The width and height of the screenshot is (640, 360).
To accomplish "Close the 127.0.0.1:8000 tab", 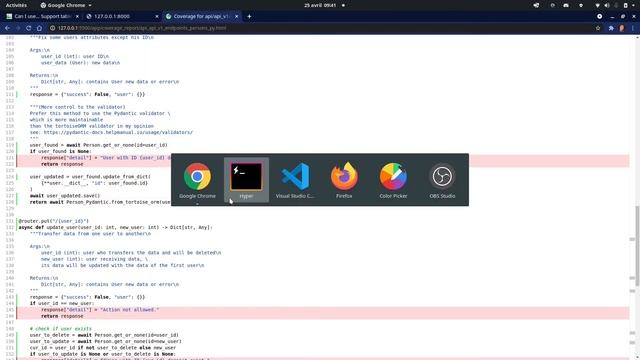I will point(157,16).
